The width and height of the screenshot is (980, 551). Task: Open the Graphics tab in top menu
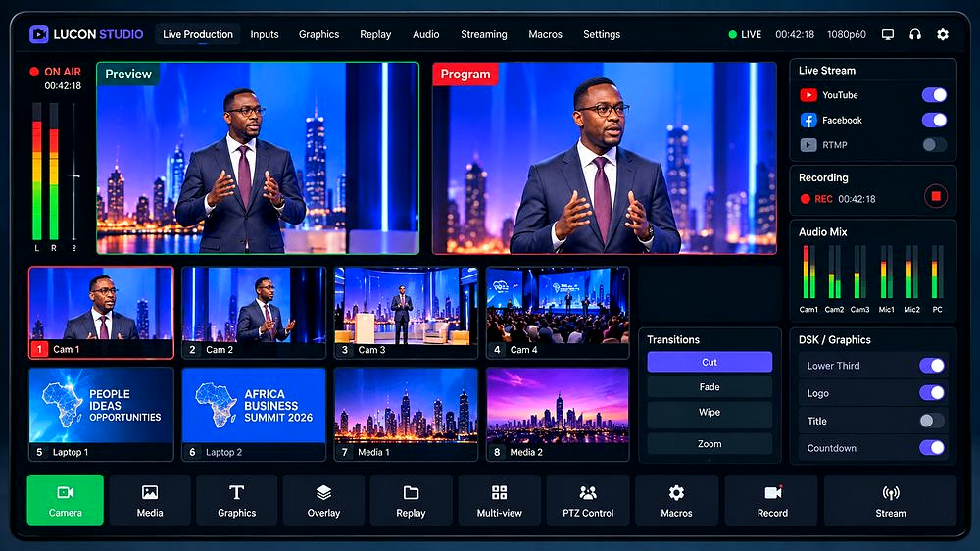318,34
